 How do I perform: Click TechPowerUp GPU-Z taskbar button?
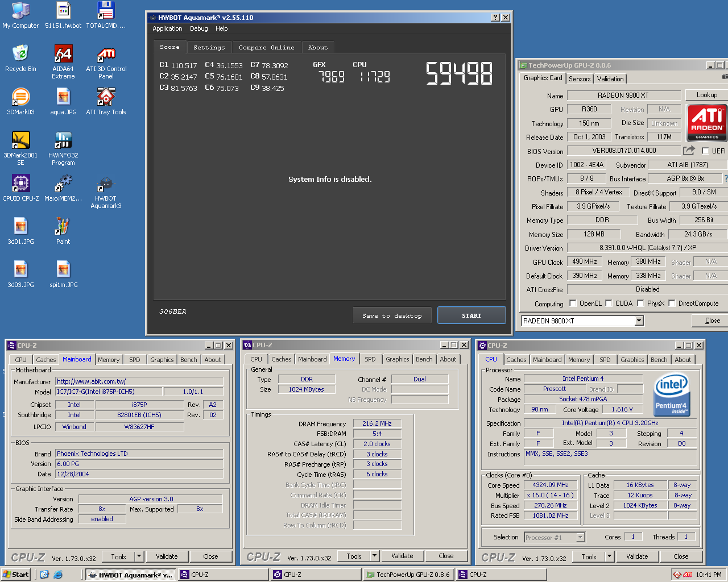point(407,575)
